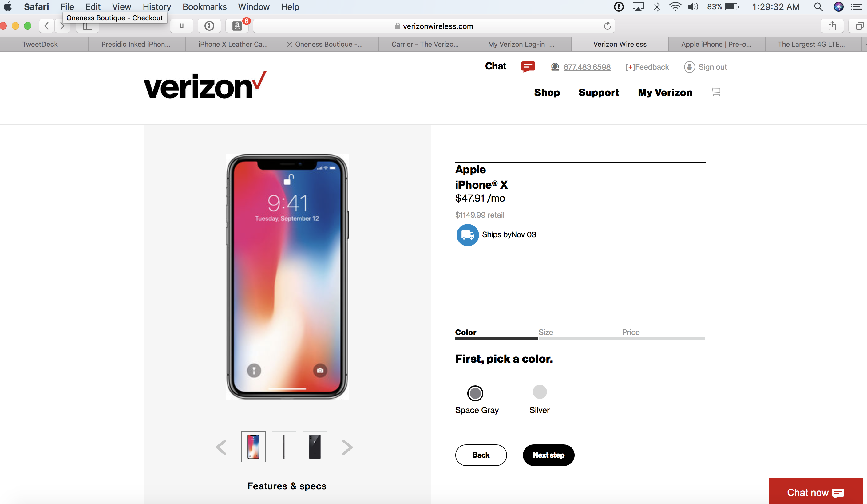Open the shopping cart icon
This screenshot has height=504, width=867.
(716, 92)
